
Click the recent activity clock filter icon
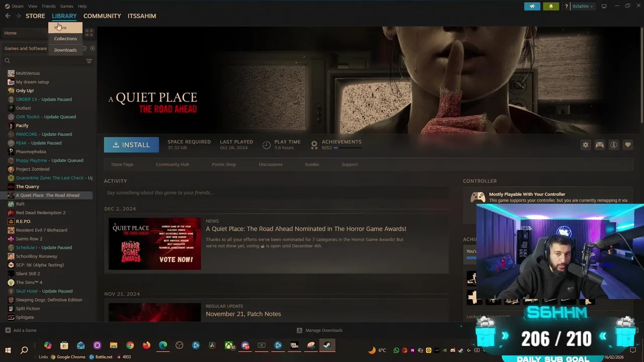84,48
